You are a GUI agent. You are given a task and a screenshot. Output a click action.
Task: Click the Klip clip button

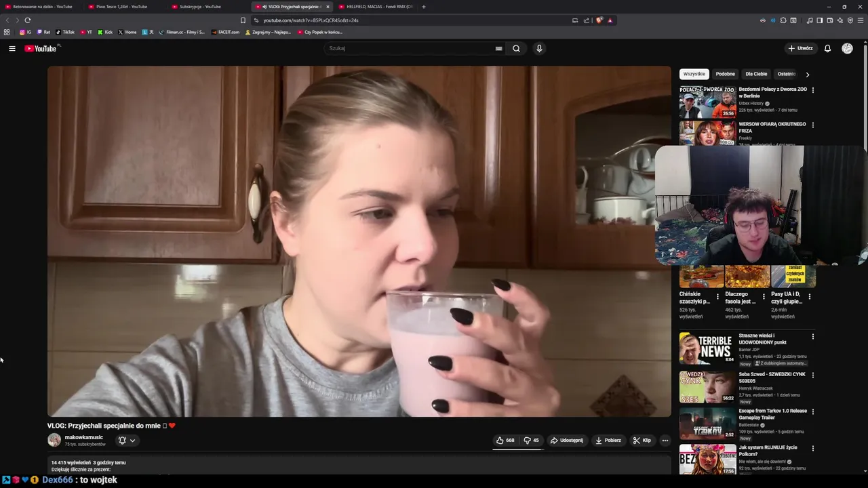[x=642, y=441]
